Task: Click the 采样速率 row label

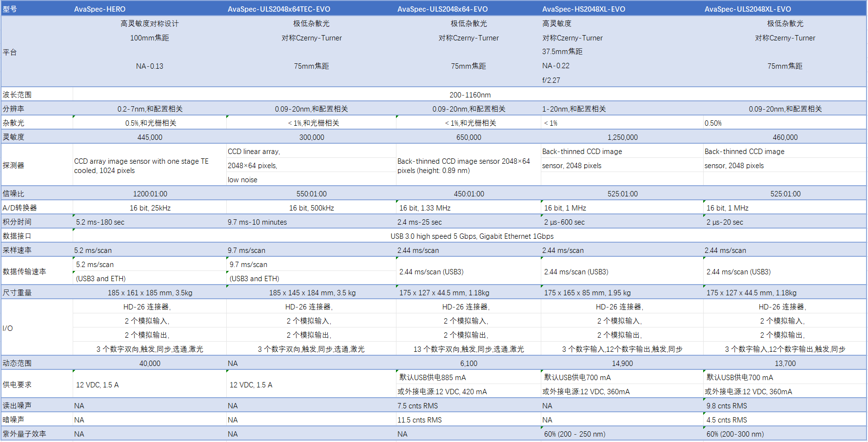Action: tap(37, 250)
